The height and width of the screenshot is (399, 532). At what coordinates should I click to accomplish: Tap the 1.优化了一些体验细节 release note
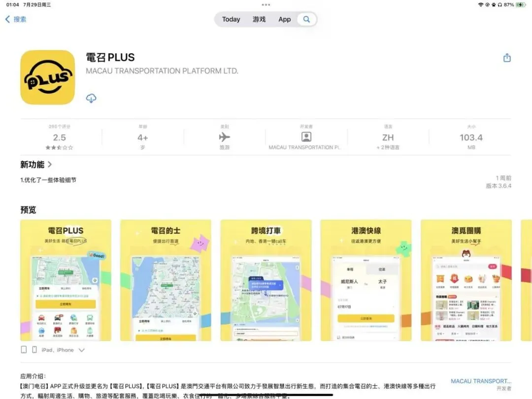point(48,180)
